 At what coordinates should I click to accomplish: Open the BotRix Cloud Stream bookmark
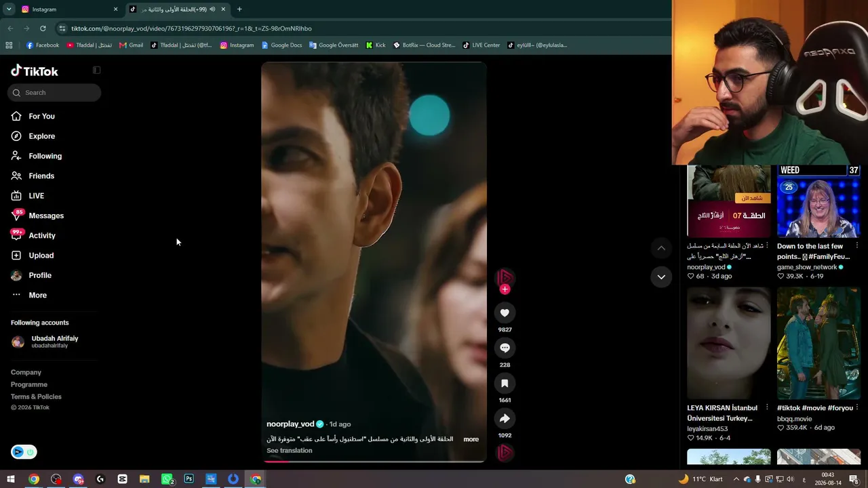tap(424, 45)
